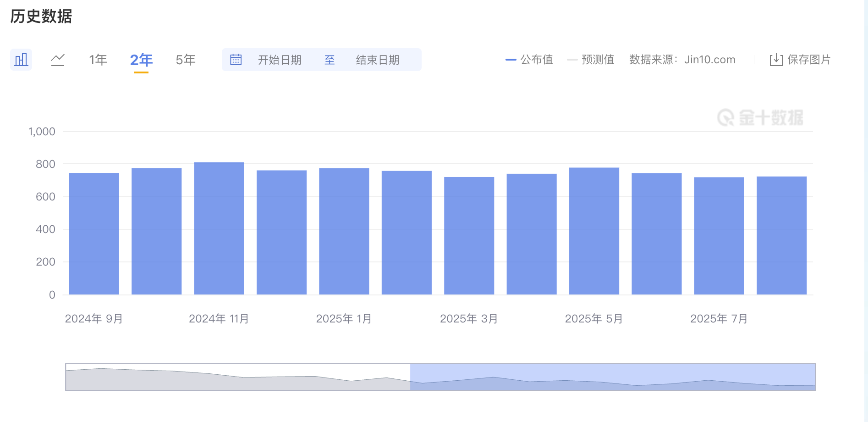Image resolution: width=868 pixels, height=422 pixels.
Task: Switch to the 1年 tab
Action: [98, 59]
